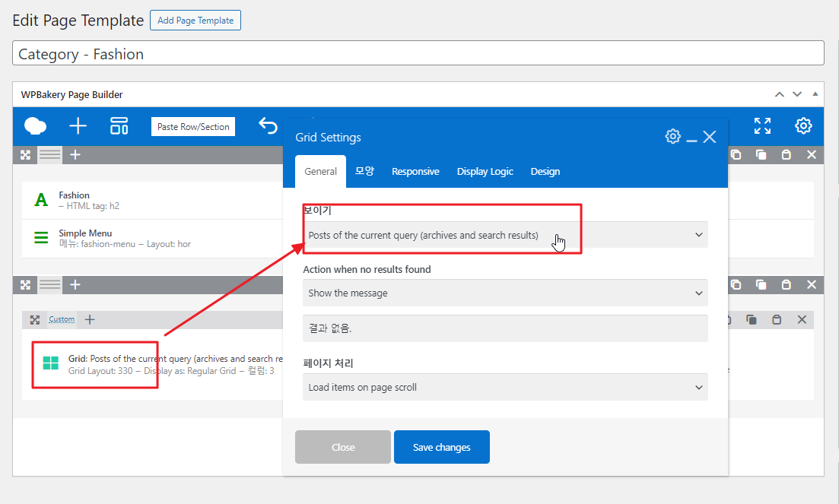This screenshot has width=839, height=504.
Task: Click the '페이지 처리' field label
Action: 328,363
